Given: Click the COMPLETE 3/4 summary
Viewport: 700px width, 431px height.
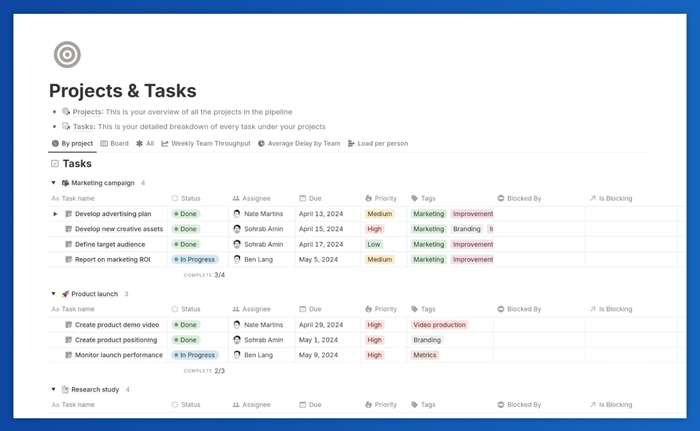Looking at the screenshot, I should click(x=204, y=275).
